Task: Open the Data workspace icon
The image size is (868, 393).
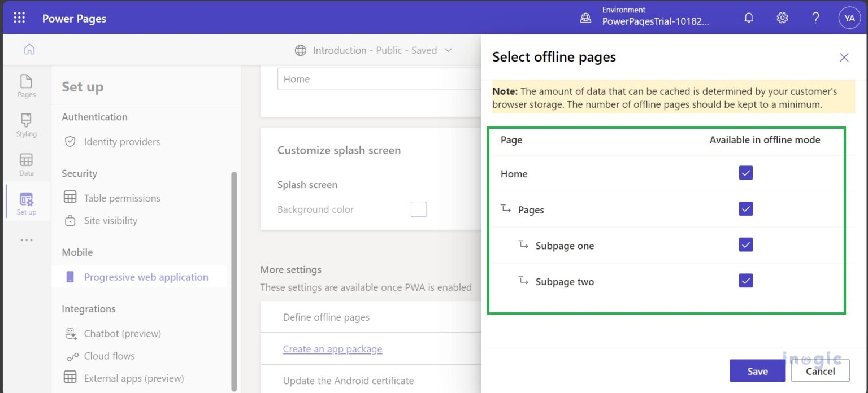Action: click(25, 164)
